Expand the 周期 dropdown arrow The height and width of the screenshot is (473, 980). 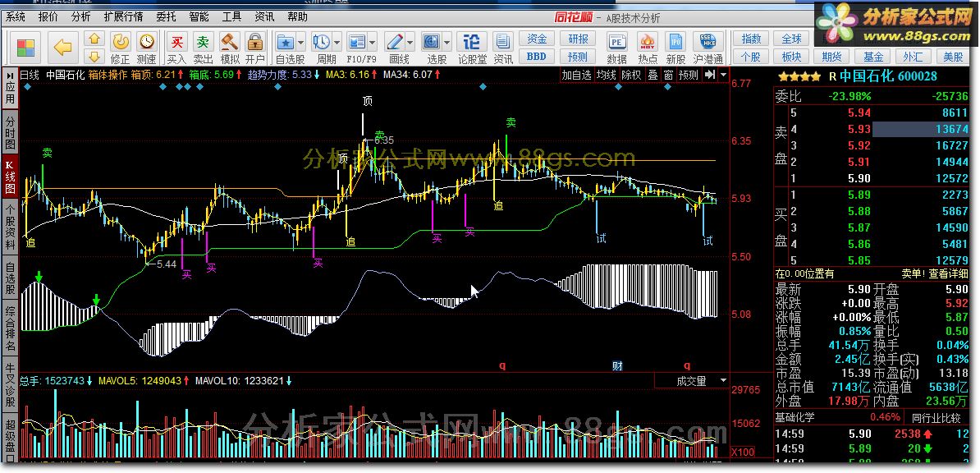(x=337, y=43)
